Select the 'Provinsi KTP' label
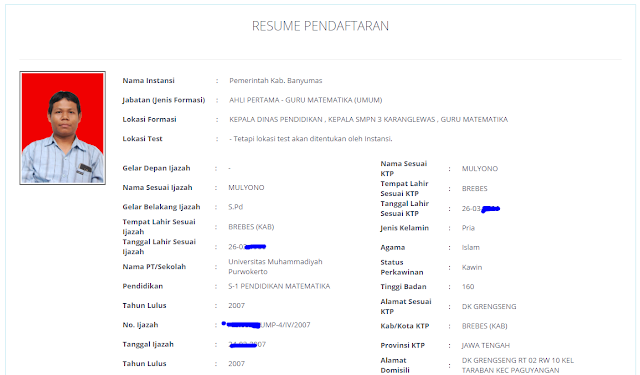This screenshot has width=640, height=375. click(402, 346)
